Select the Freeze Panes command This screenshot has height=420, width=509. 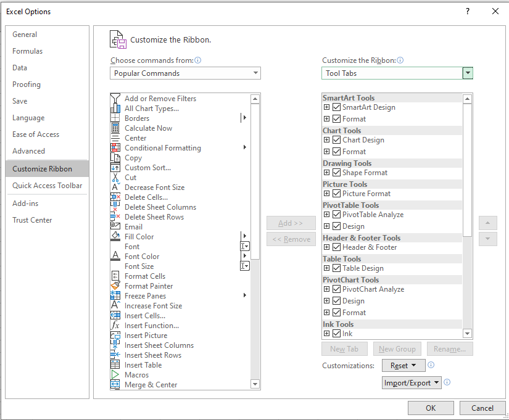coord(146,295)
